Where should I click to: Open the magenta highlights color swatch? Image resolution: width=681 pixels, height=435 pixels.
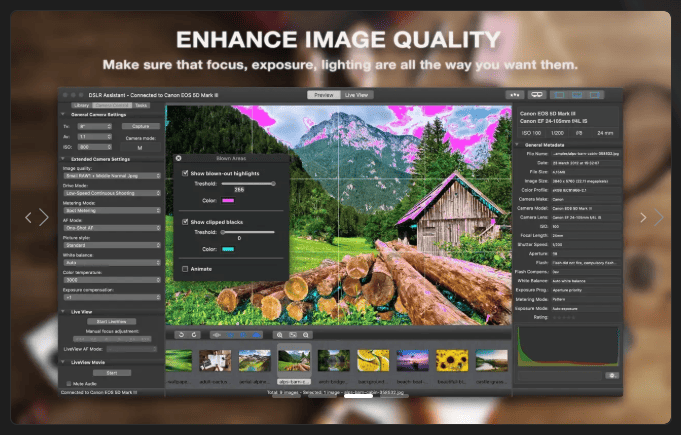(228, 200)
